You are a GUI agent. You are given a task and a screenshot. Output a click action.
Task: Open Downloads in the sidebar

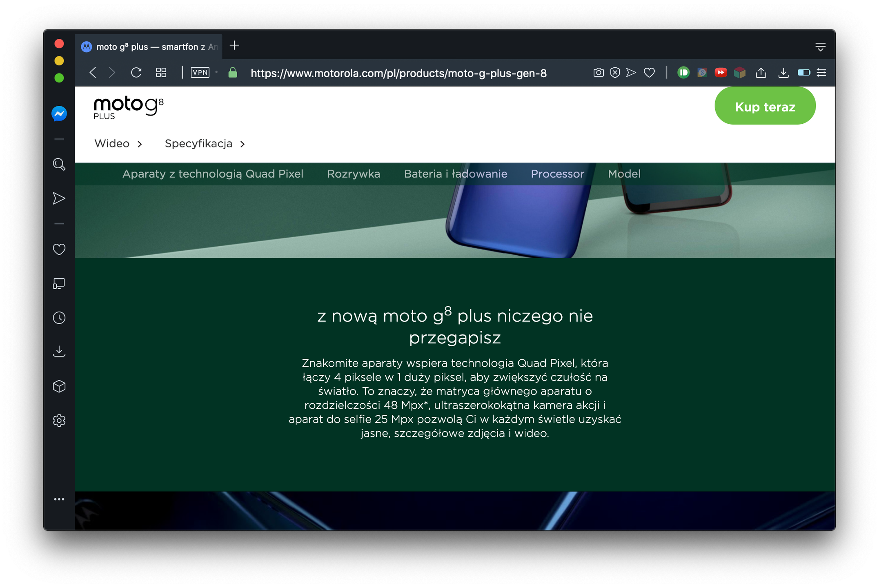59,352
